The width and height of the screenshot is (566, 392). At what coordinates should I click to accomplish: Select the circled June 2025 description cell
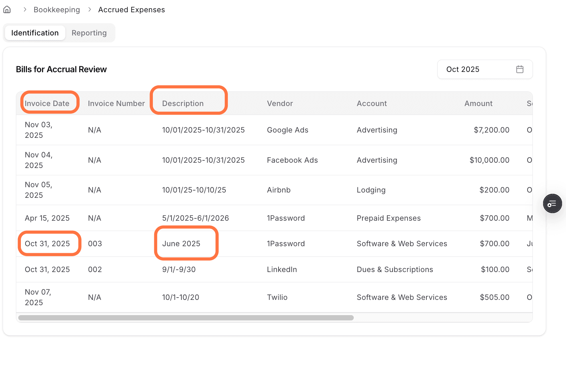(181, 243)
